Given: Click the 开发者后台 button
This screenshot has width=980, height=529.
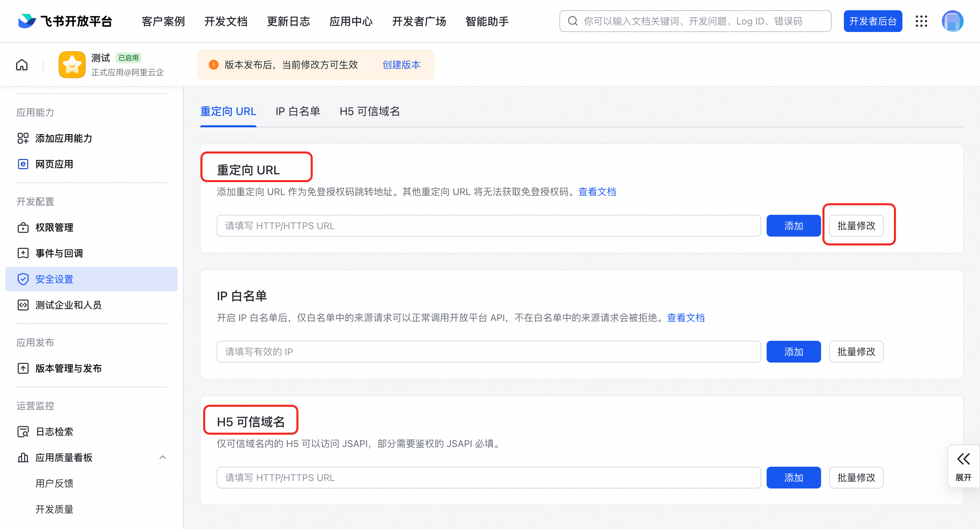Looking at the screenshot, I should click(x=872, y=21).
